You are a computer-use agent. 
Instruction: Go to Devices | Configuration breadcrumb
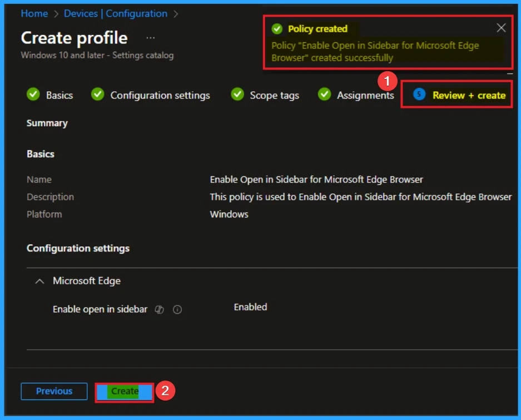click(116, 14)
